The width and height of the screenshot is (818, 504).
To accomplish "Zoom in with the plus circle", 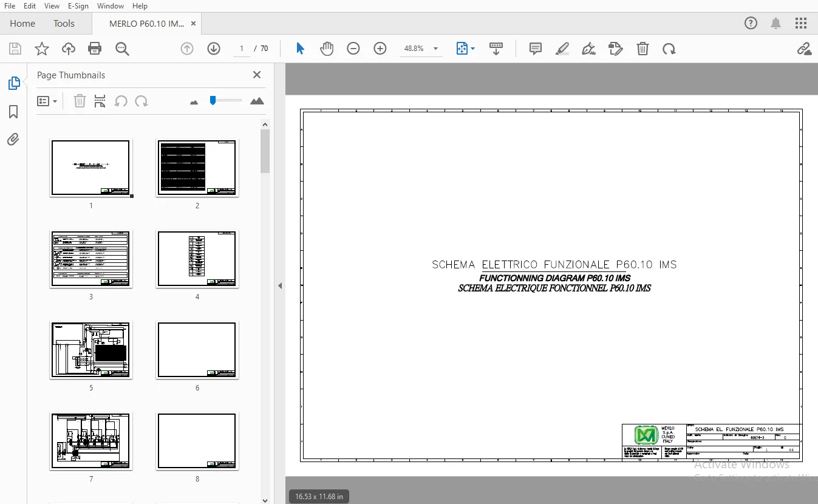I will (x=380, y=49).
